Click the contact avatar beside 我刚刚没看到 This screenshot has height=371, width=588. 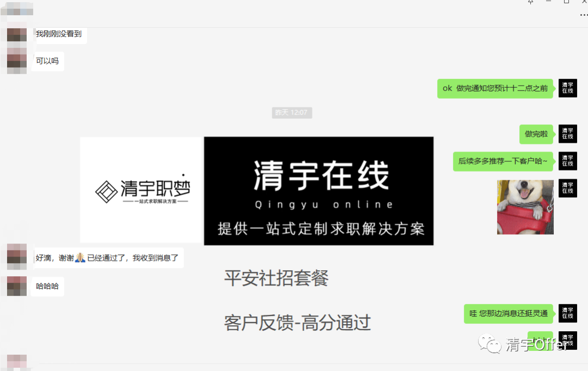17,34
